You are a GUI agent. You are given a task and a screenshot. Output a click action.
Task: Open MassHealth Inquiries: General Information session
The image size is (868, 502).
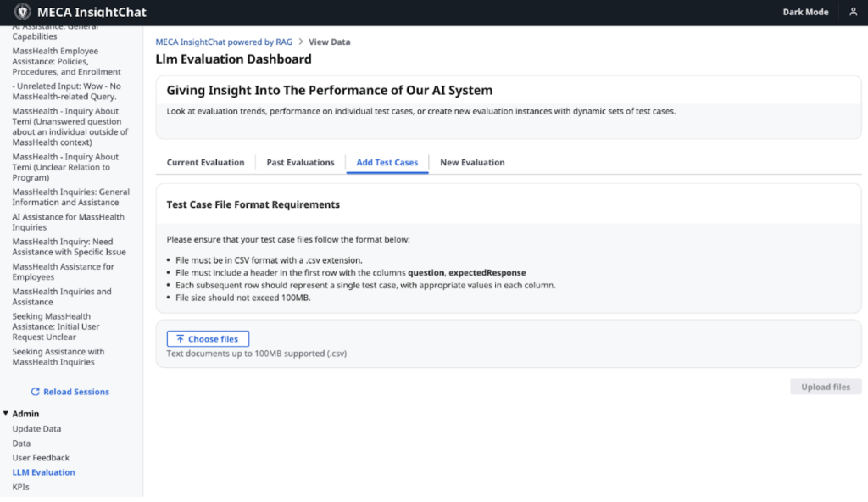pyautogui.click(x=71, y=198)
